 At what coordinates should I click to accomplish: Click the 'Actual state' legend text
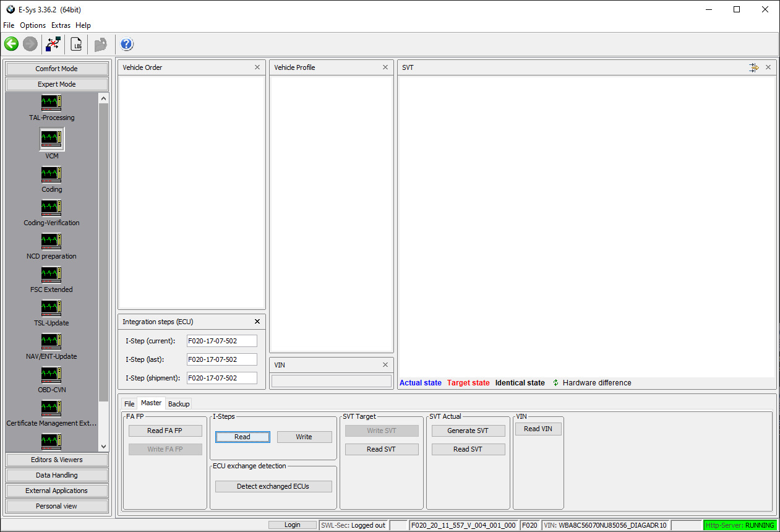coord(421,383)
